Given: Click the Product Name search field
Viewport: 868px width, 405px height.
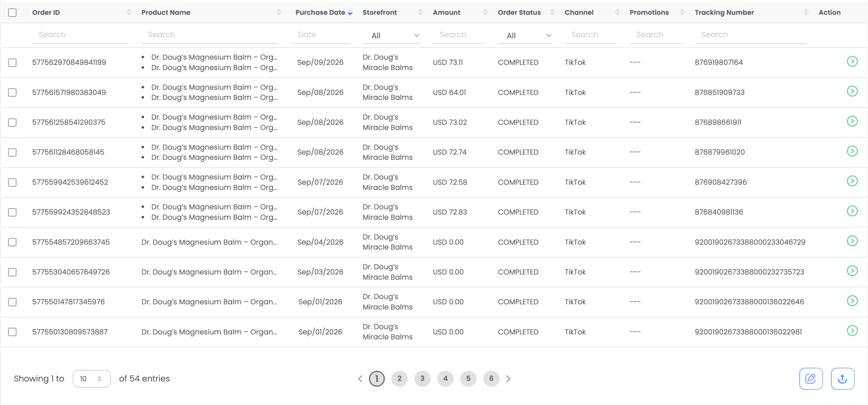Looking at the screenshot, I should 210,35.
